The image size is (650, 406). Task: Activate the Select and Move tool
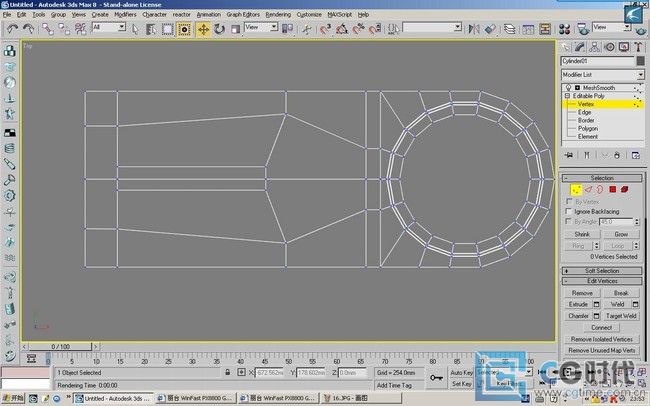tap(203, 29)
